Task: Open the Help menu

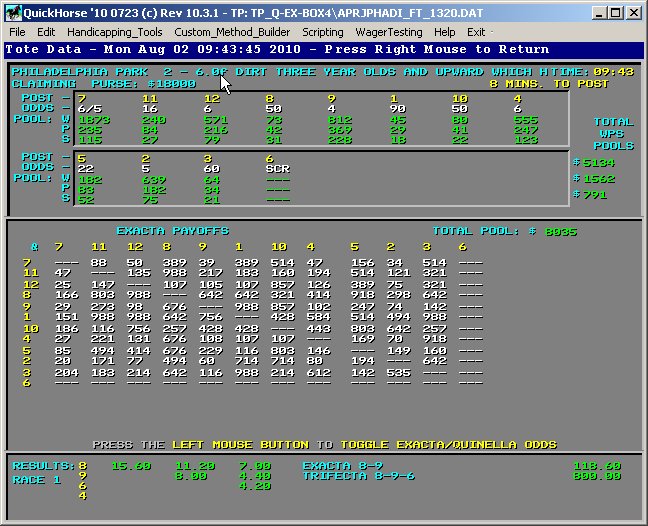Action: pos(444,32)
